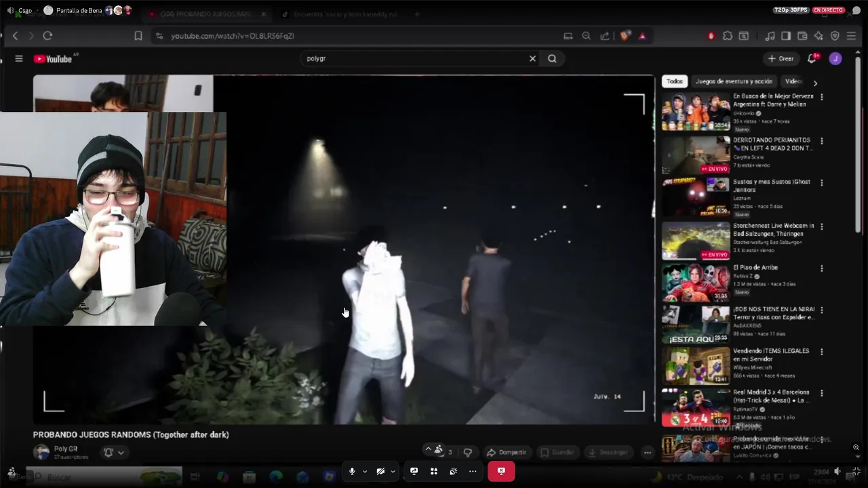Click the 'Compartir' share button
The width and height of the screenshot is (868, 488).
click(507, 452)
